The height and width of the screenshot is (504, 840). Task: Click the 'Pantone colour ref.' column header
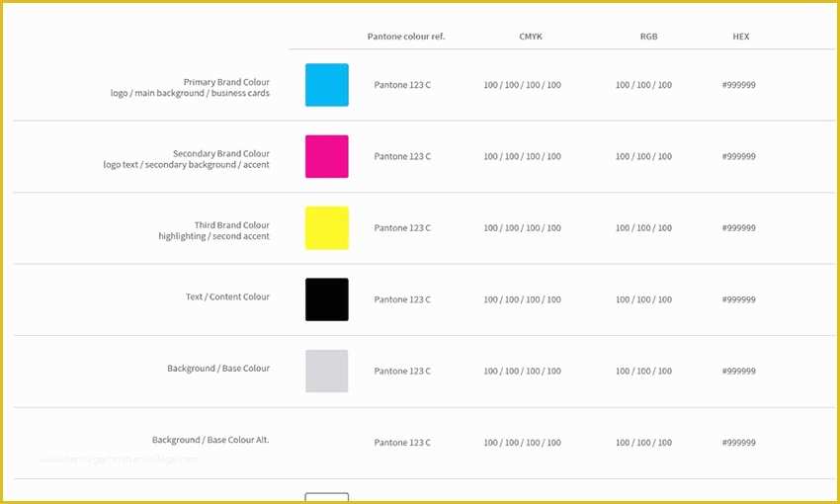tap(406, 37)
